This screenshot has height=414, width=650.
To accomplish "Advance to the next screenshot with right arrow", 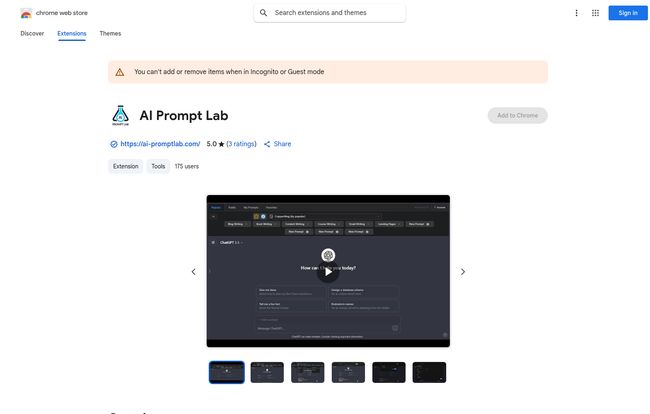I will pyautogui.click(x=463, y=272).
